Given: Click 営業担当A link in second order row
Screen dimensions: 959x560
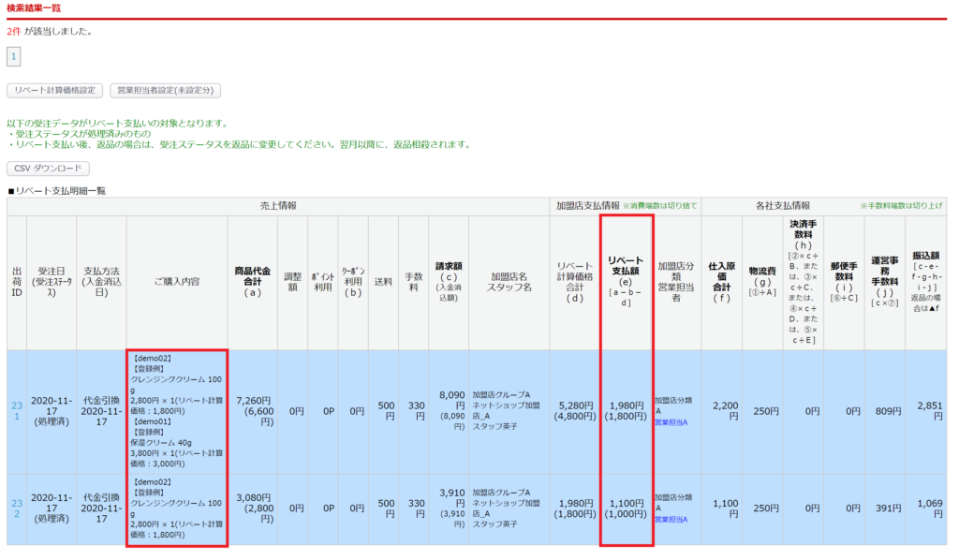Looking at the screenshot, I should point(671,519).
